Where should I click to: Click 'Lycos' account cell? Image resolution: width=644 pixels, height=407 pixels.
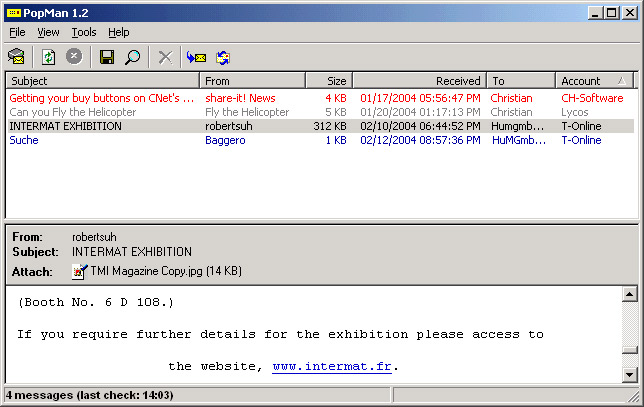(575, 112)
